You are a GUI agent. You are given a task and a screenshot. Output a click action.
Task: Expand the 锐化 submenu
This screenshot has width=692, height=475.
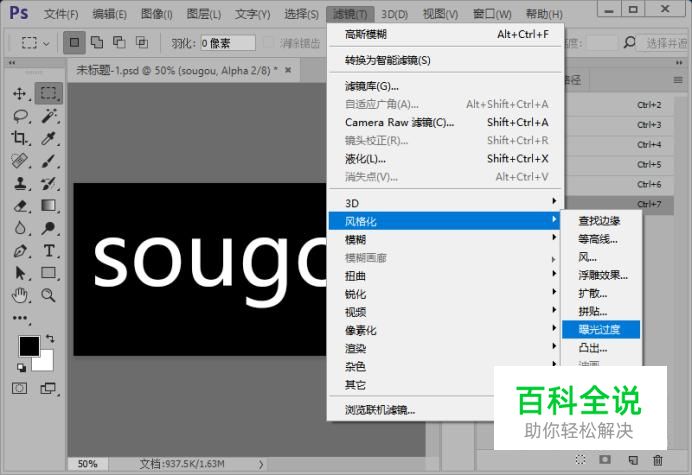pyautogui.click(x=445, y=294)
